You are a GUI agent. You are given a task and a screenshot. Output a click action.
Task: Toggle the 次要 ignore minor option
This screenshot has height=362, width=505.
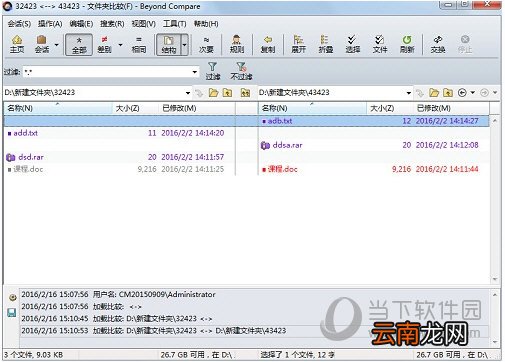pos(206,44)
